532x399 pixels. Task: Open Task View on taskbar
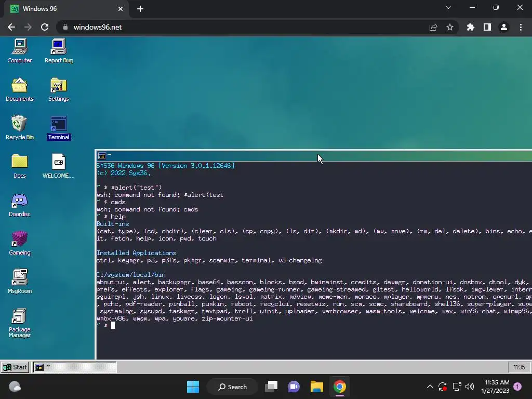click(271, 387)
